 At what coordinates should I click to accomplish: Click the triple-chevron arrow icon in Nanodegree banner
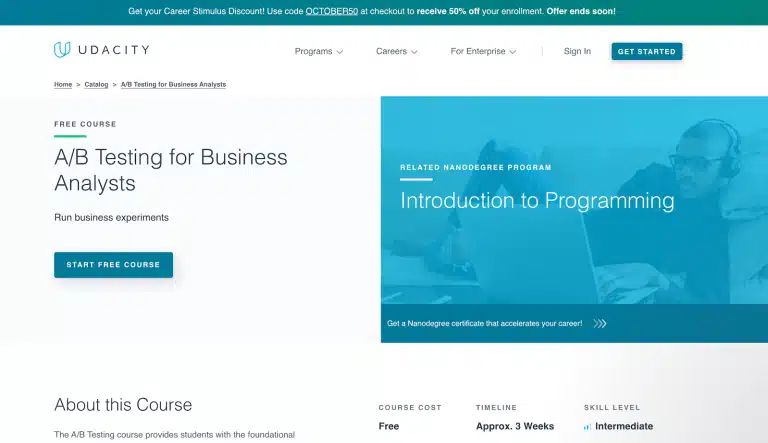tap(600, 323)
